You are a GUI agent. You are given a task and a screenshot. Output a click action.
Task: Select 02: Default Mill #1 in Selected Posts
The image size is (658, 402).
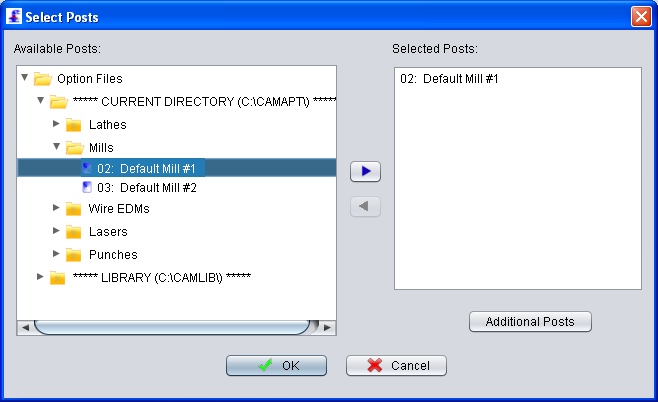coord(449,79)
